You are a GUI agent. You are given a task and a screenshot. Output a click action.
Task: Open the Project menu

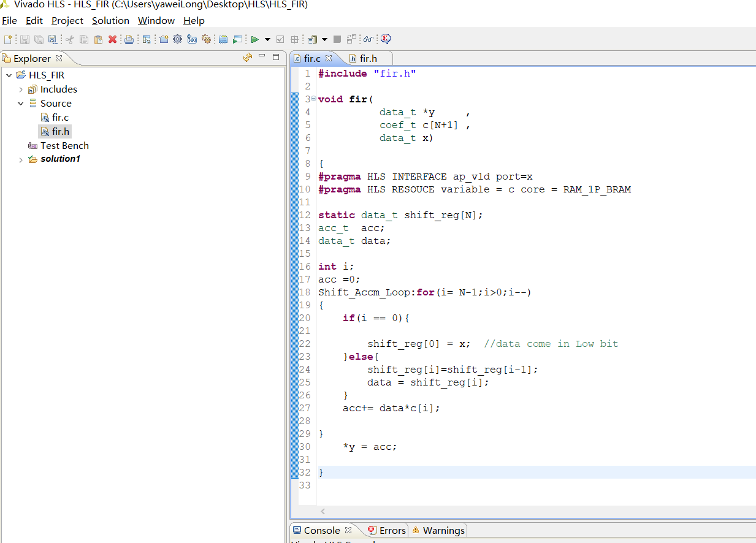coord(67,20)
